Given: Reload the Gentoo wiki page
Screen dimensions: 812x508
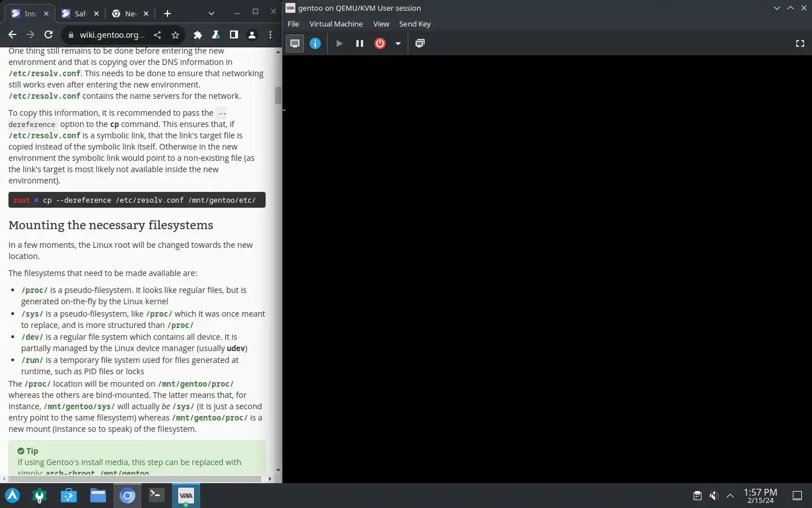Looking at the screenshot, I should click(48, 35).
